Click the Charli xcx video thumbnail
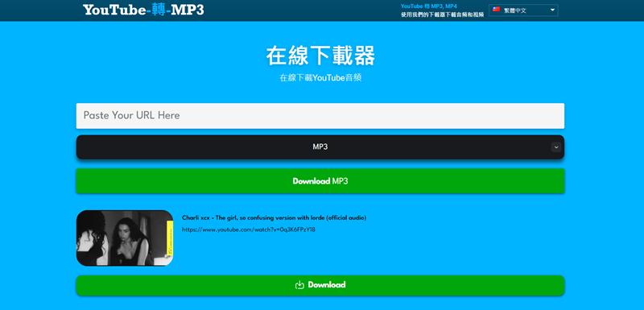 [x=125, y=238]
